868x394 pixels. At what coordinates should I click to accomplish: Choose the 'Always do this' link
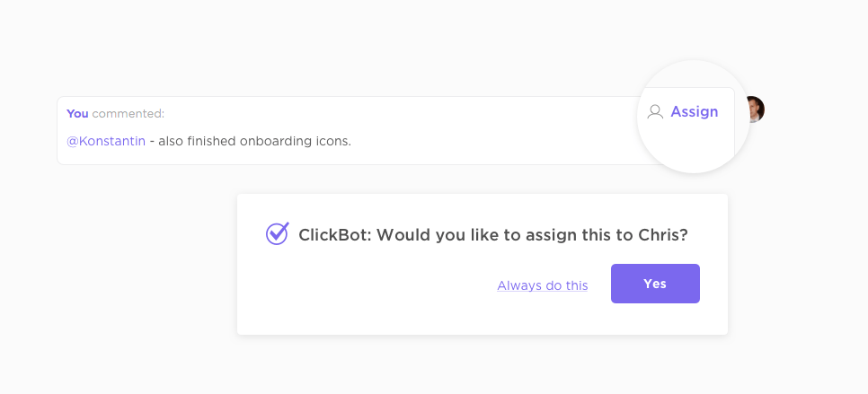click(x=543, y=285)
